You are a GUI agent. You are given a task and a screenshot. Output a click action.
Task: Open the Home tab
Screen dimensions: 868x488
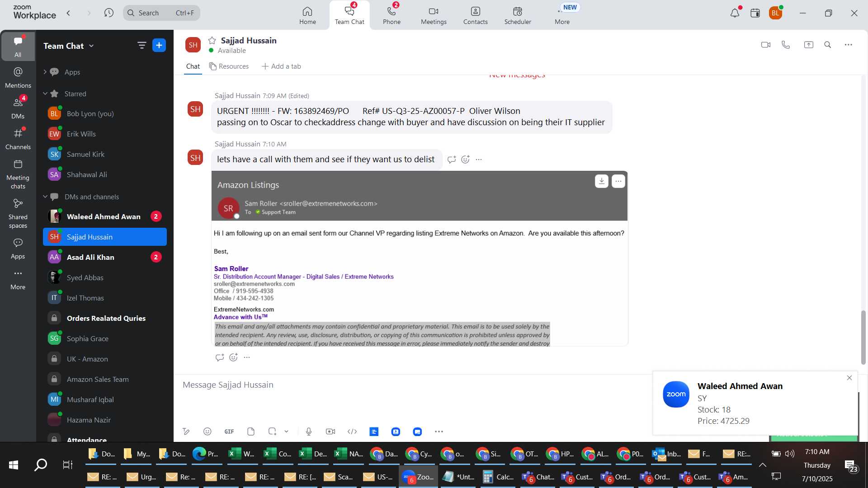click(307, 15)
